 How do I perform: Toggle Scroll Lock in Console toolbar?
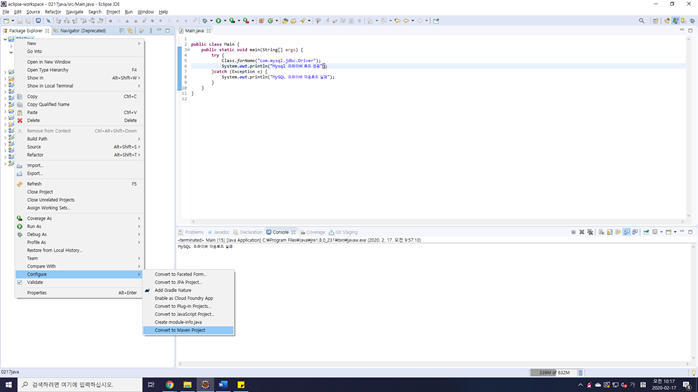(610, 232)
